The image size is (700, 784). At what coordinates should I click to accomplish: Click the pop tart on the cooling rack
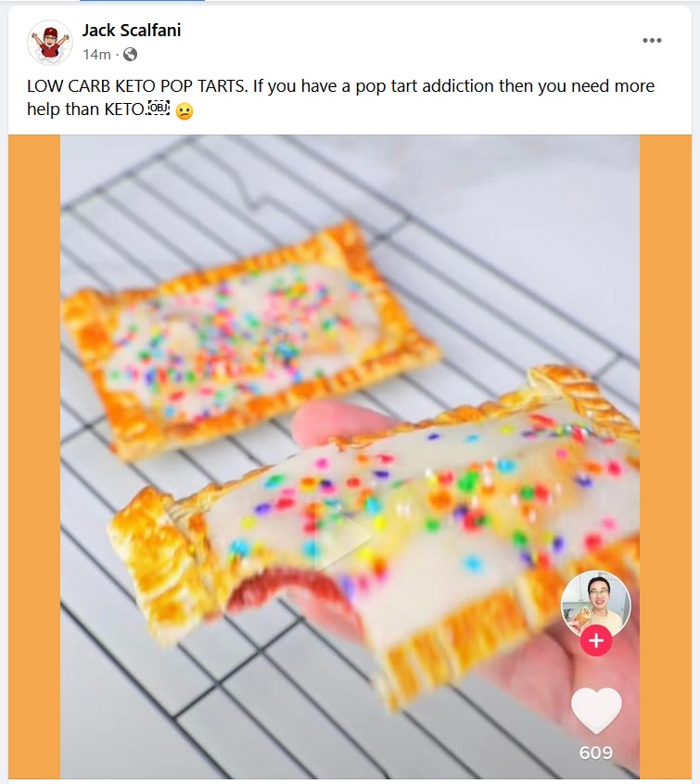pos(249,339)
